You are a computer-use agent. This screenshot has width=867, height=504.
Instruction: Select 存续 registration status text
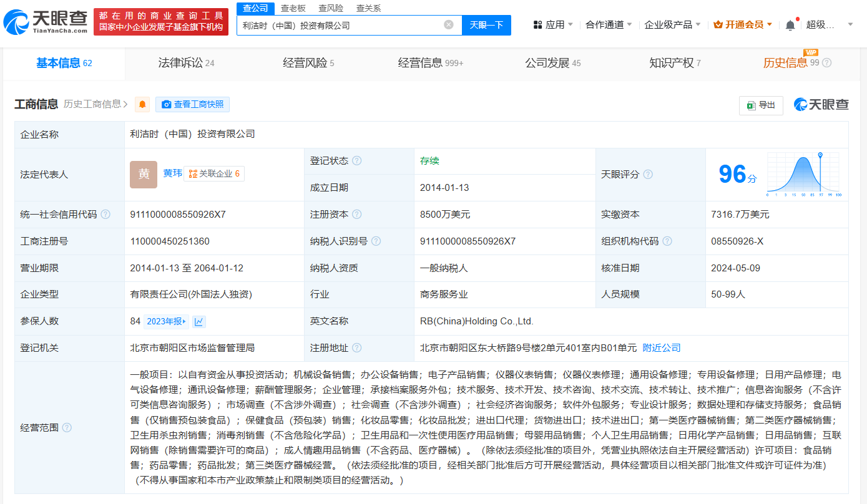429,161
